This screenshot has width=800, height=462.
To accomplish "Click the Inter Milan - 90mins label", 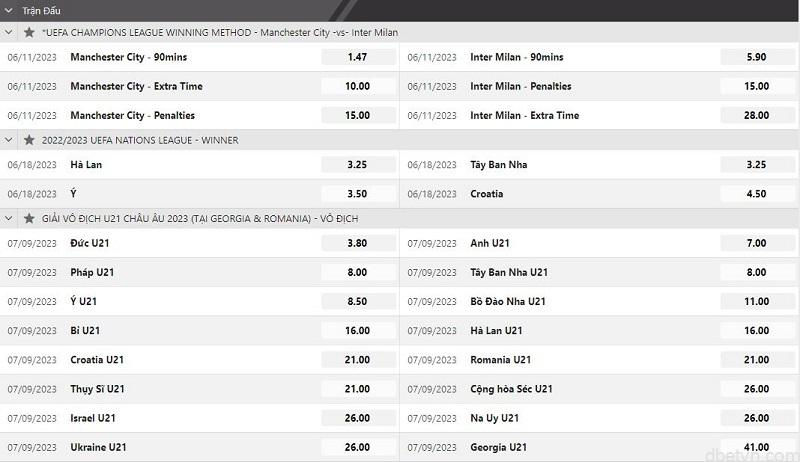I will coord(517,57).
